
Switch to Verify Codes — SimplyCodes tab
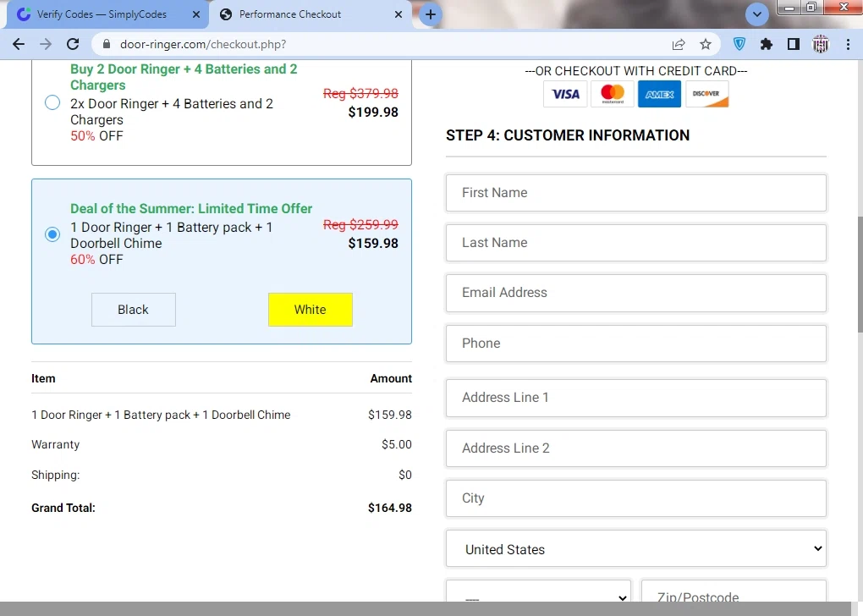(x=102, y=15)
